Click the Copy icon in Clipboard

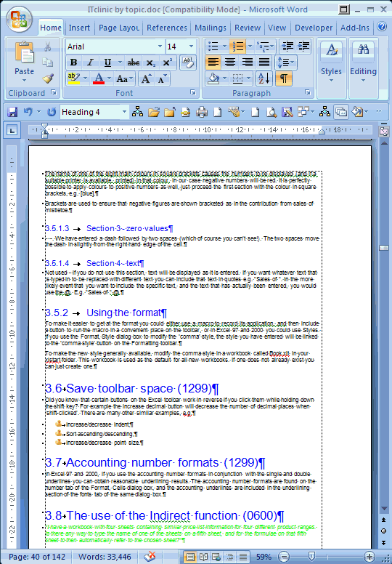click(x=47, y=63)
